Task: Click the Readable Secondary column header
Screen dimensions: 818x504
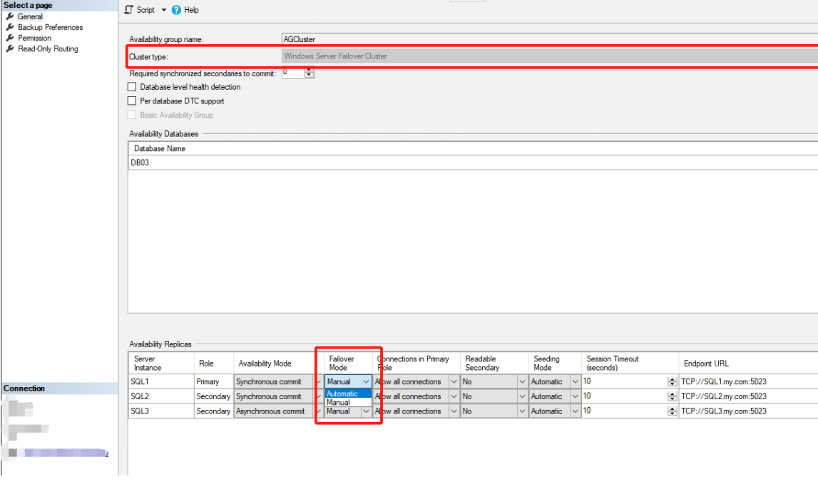Action: coord(494,364)
